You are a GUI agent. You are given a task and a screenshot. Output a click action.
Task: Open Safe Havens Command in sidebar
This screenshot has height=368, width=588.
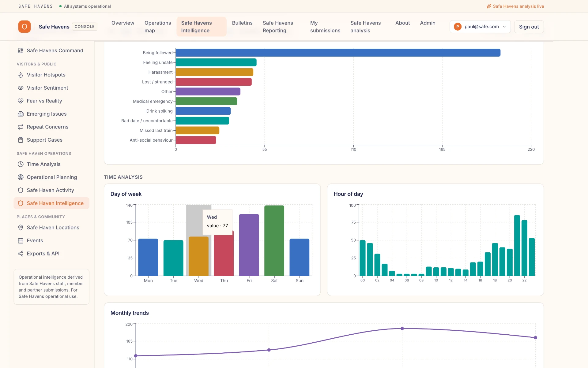pyautogui.click(x=51, y=50)
